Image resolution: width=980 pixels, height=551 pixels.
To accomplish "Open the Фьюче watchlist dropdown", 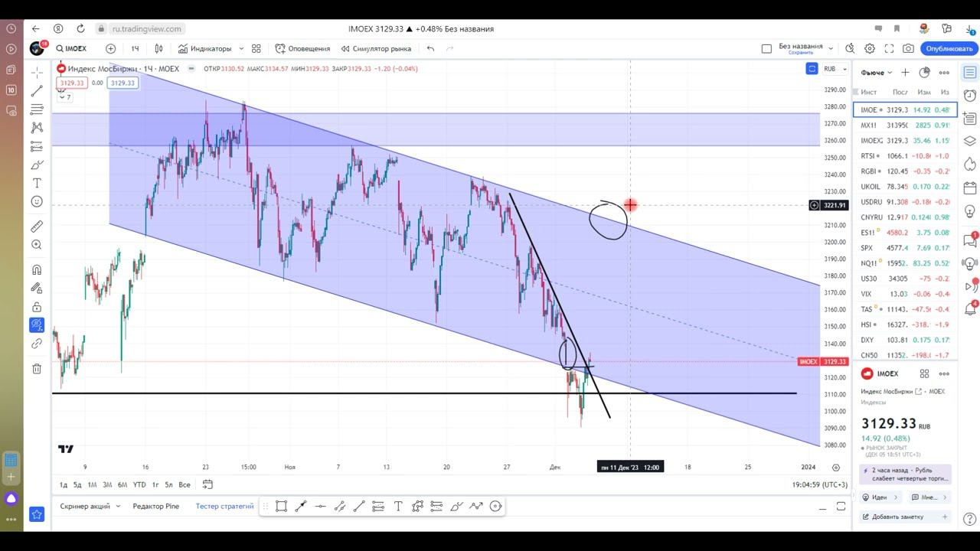I will (x=877, y=73).
